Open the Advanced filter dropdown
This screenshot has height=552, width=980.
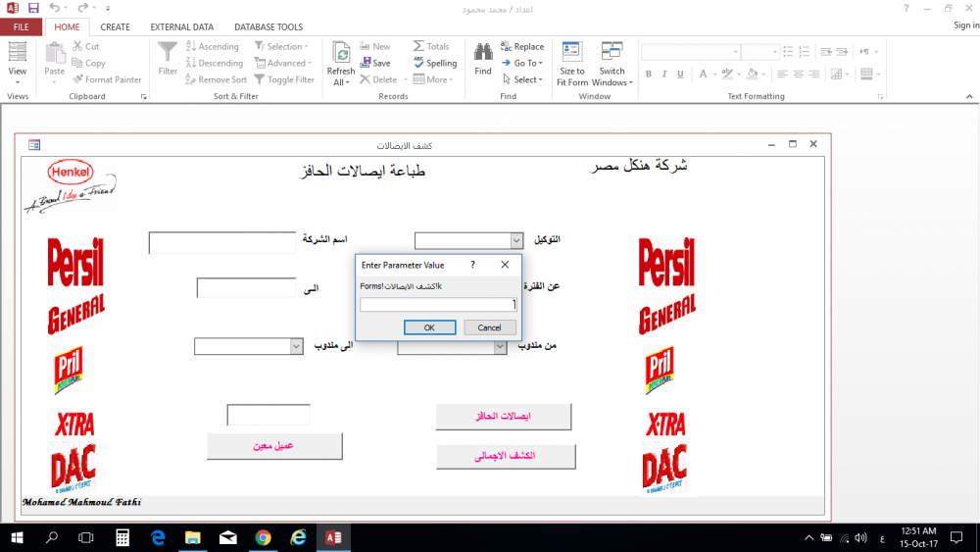[x=282, y=63]
